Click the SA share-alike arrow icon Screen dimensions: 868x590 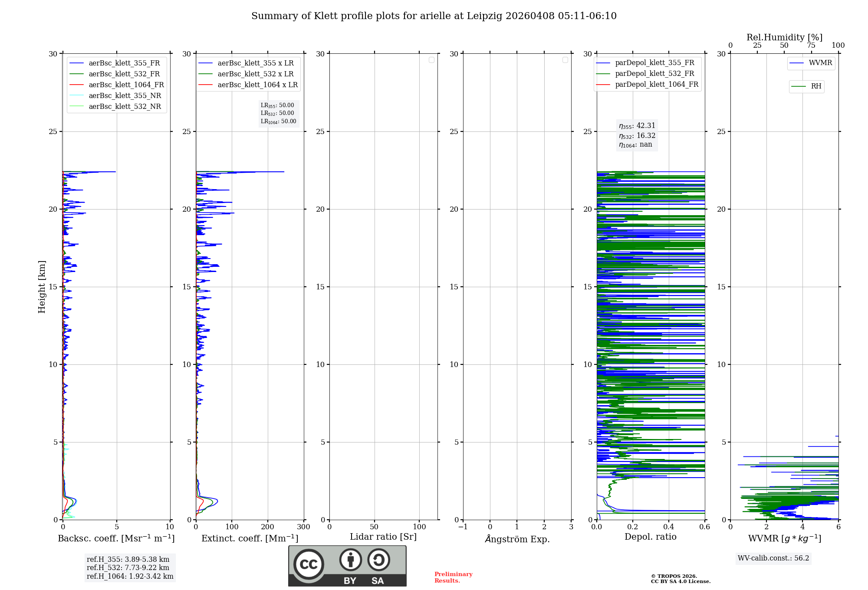click(378, 560)
